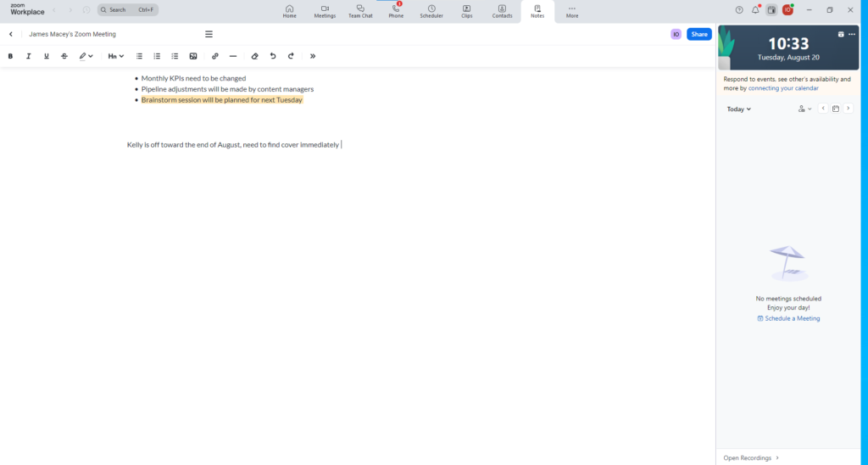Toggle bold formatting
Screen dimensions: 868x465
pyautogui.click(x=10, y=56)
